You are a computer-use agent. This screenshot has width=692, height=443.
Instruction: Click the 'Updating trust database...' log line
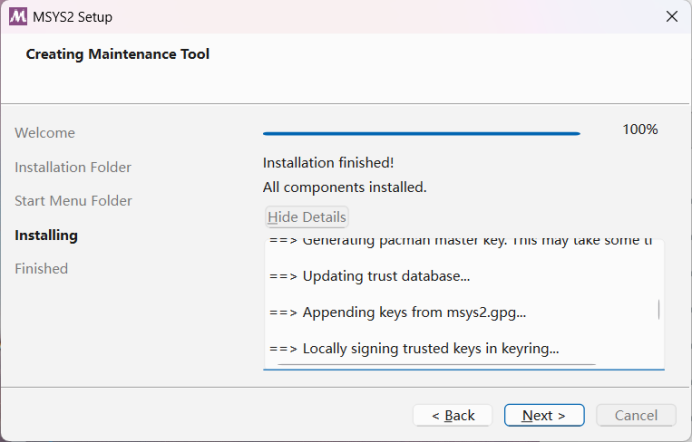[x=370, y=276]
